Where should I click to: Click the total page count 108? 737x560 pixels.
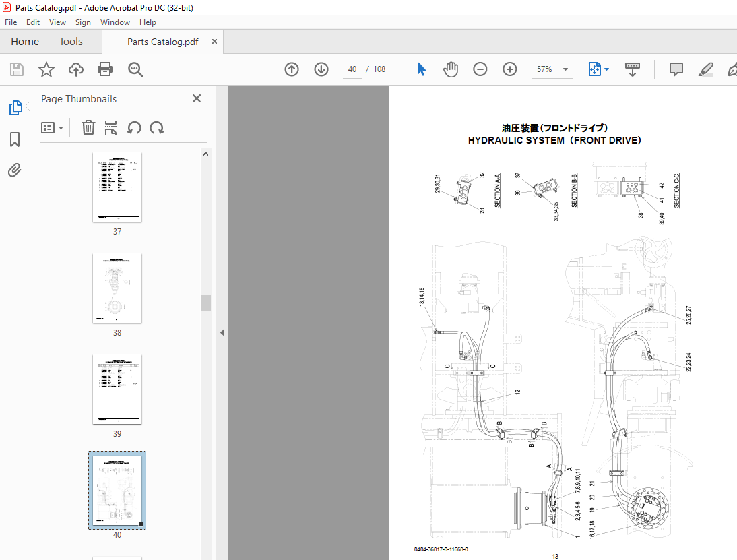379,69
